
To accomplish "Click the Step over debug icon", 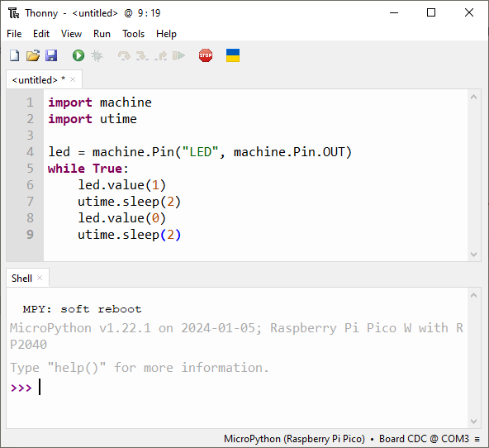I will (124, 55).
